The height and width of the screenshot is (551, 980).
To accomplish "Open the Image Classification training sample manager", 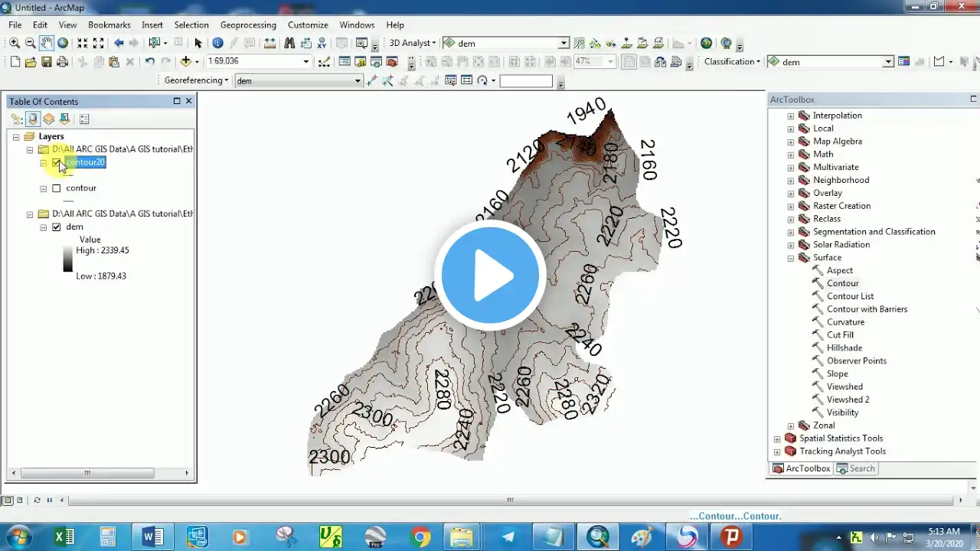I will point(904,62).
